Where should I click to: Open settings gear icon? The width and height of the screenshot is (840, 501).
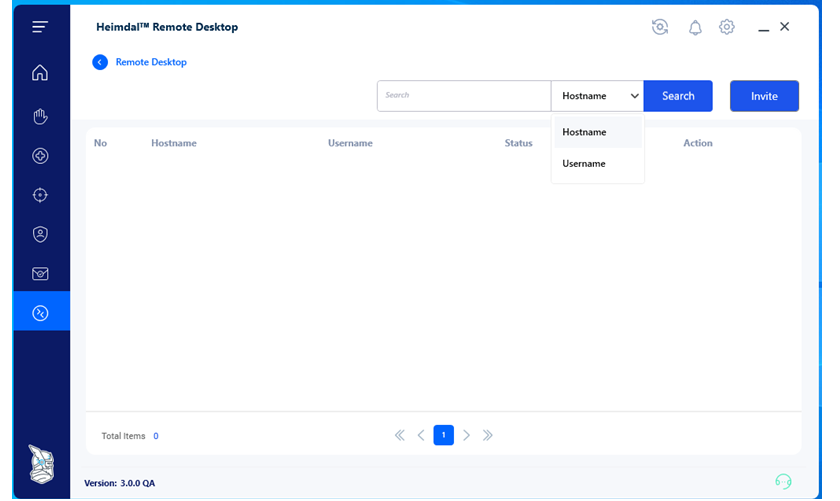(726, 27)
